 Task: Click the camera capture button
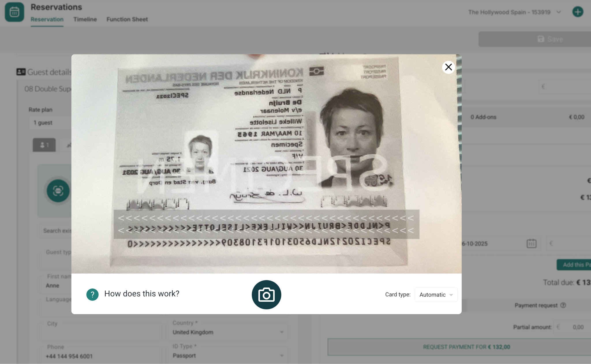click(x=266, y=295)
